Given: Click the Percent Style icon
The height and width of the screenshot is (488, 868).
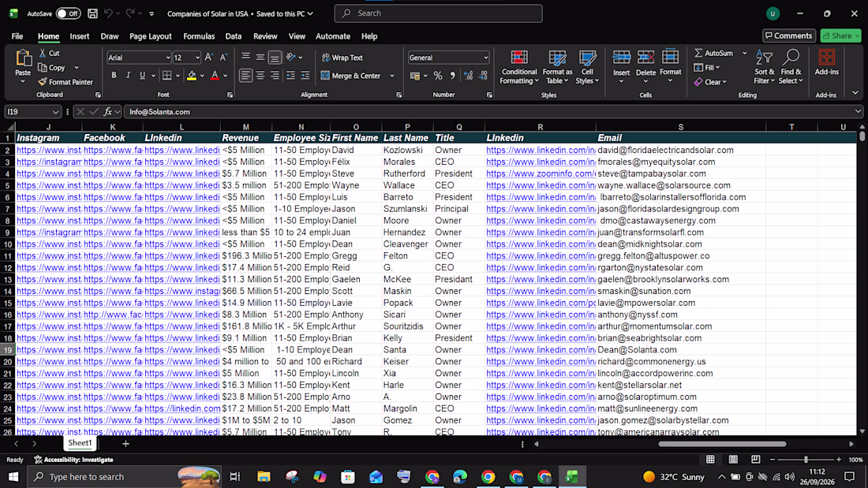Looking at the screenshot, I should [438, 76].
